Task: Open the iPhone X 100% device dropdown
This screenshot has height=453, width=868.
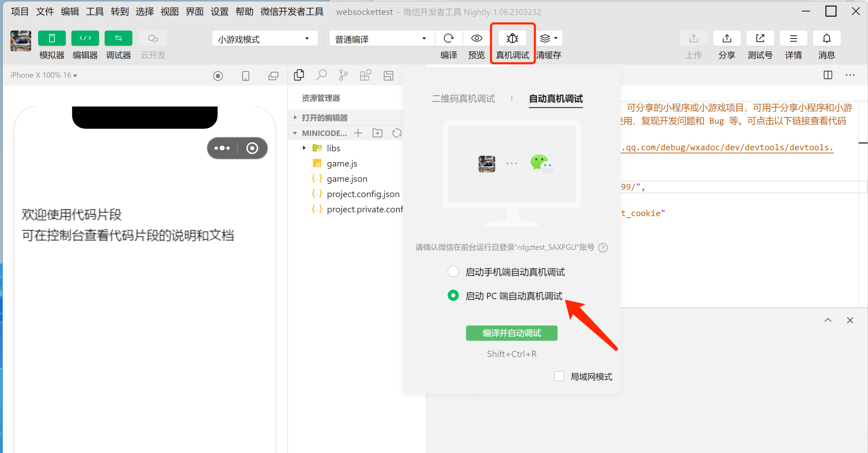Action: click(44, 75)
